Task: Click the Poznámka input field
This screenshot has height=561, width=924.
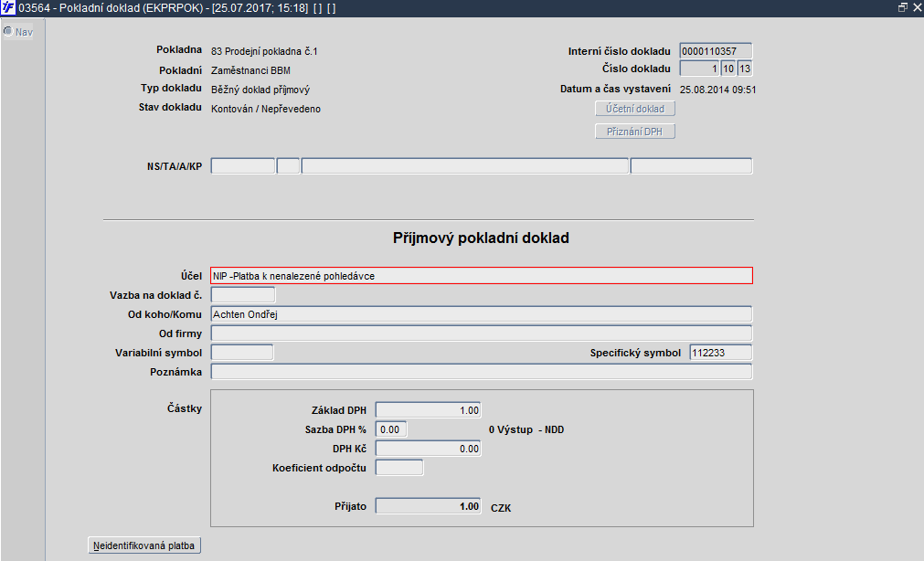Action: [x=482, y=372]
